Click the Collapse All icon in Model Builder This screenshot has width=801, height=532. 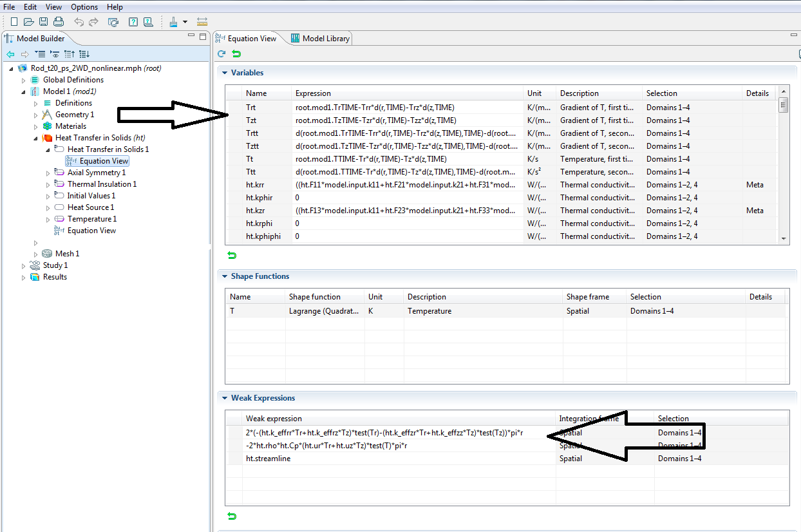40,54
